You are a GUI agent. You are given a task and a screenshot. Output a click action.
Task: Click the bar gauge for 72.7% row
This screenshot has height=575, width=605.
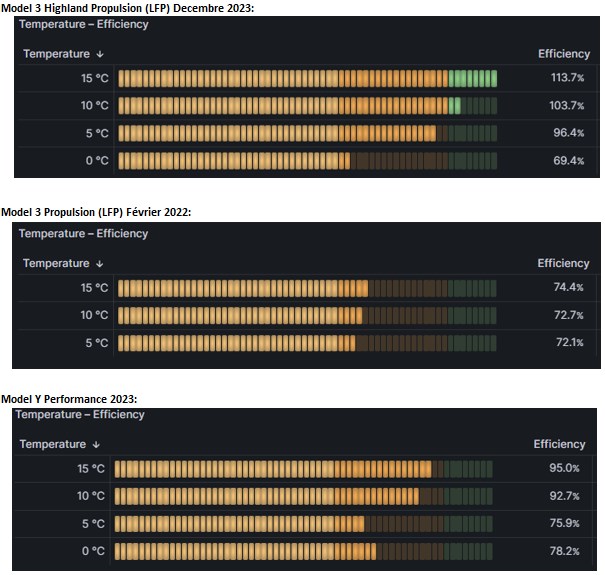pyautogui.click(x=307, y=316)
